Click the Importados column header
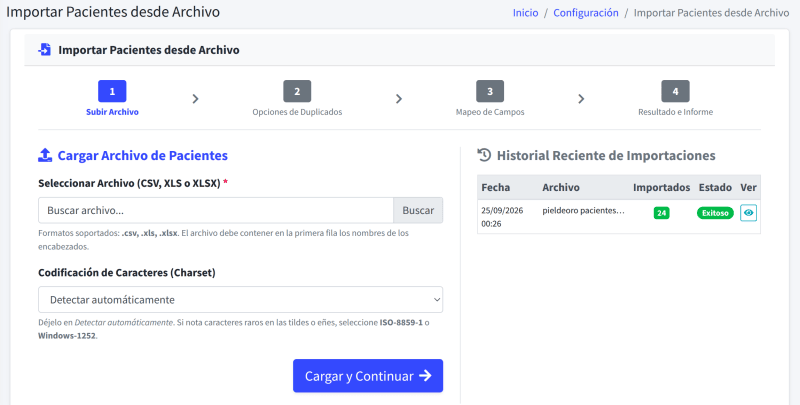Viewport: 800px width, 405px height. coord(661,187)
